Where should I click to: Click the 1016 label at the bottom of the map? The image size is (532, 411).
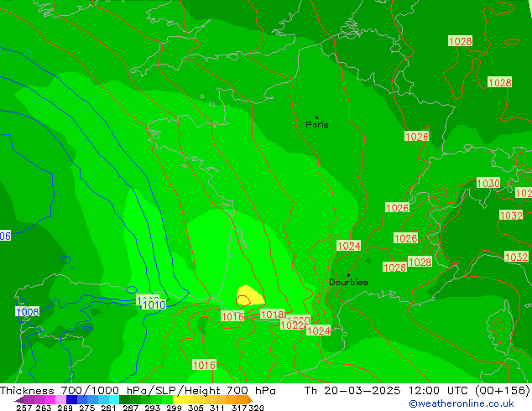(x=204, y=365)
